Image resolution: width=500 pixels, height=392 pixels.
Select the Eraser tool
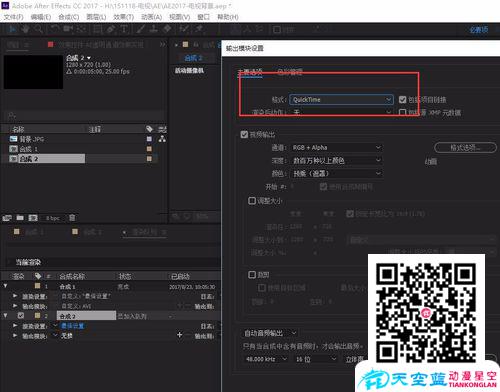pyautogui.click(x=167, y=29)
